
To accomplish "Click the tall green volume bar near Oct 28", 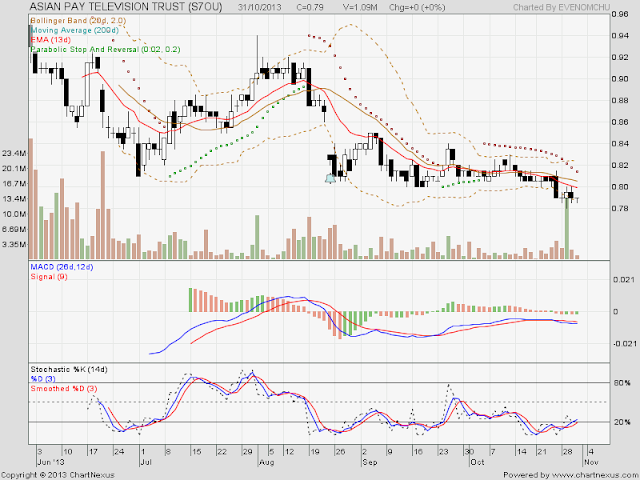I will tap(567, 227).
